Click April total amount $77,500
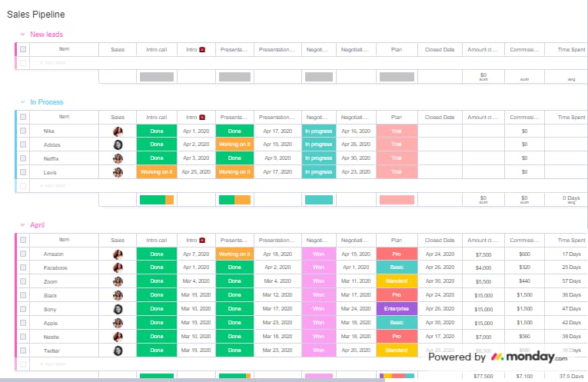Screen dimensions: 588x382 tap(483, 376)
